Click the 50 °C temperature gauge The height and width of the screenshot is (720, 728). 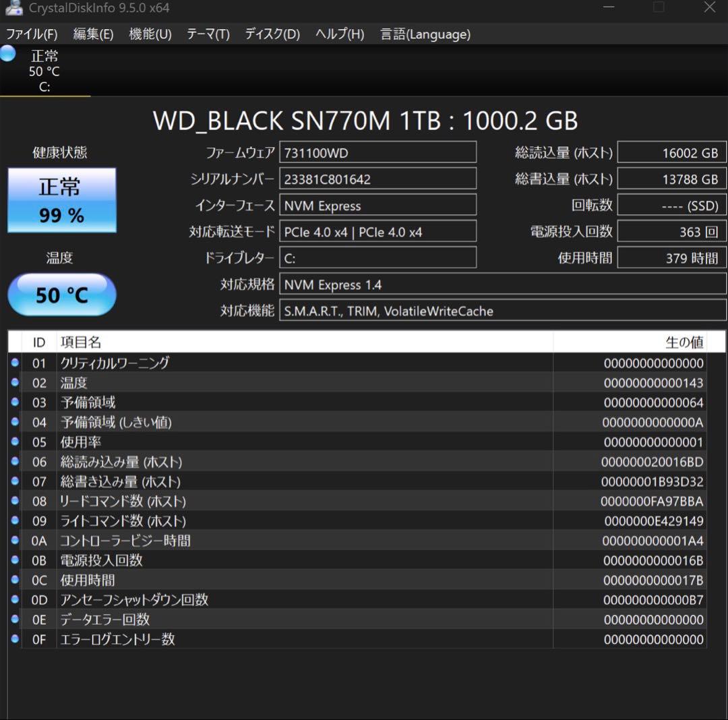point(61,295)
